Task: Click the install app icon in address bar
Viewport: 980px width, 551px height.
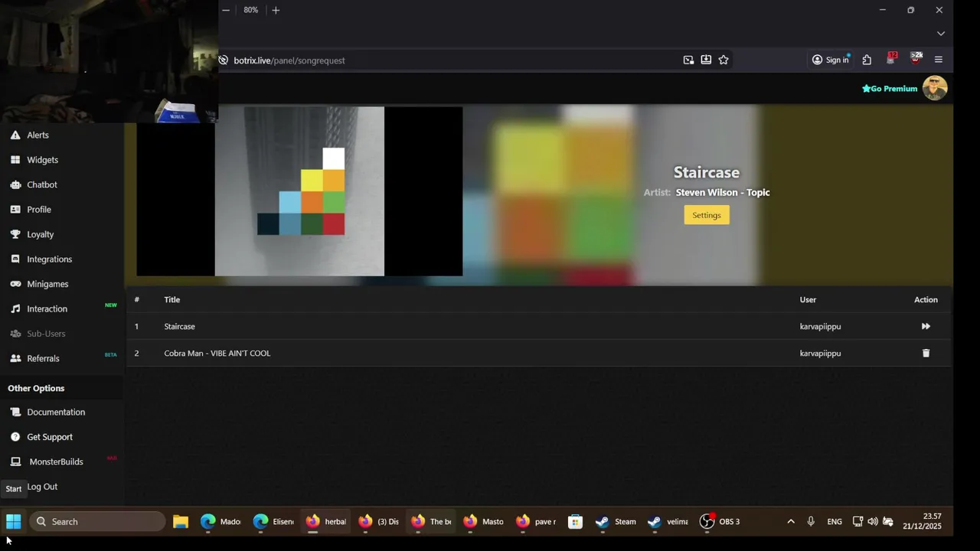Action: coord(706,60)
